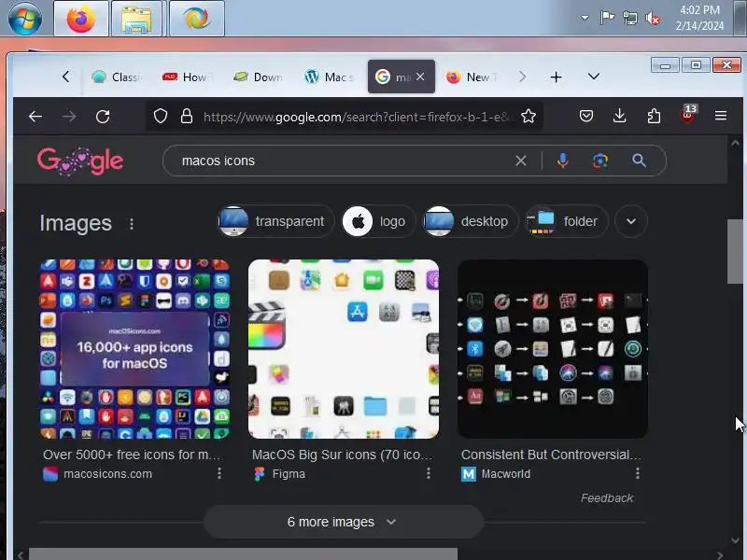Open the Windows Start orb

click(x=25, y=19)
